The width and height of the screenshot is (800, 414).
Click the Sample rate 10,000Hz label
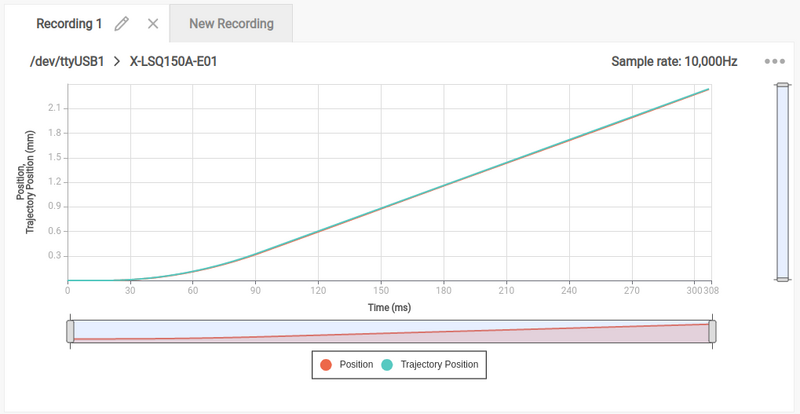pyautogui.click(x=674, y=62)
